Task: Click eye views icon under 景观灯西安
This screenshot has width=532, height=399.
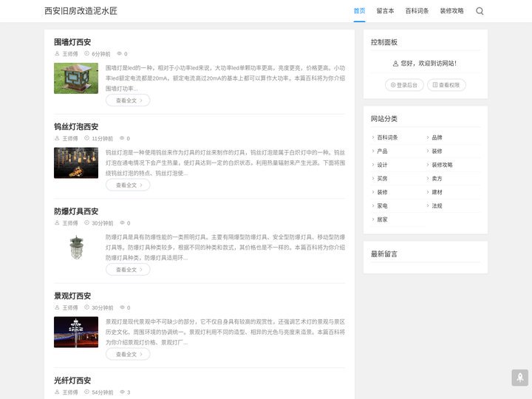Action: [123, 307]
